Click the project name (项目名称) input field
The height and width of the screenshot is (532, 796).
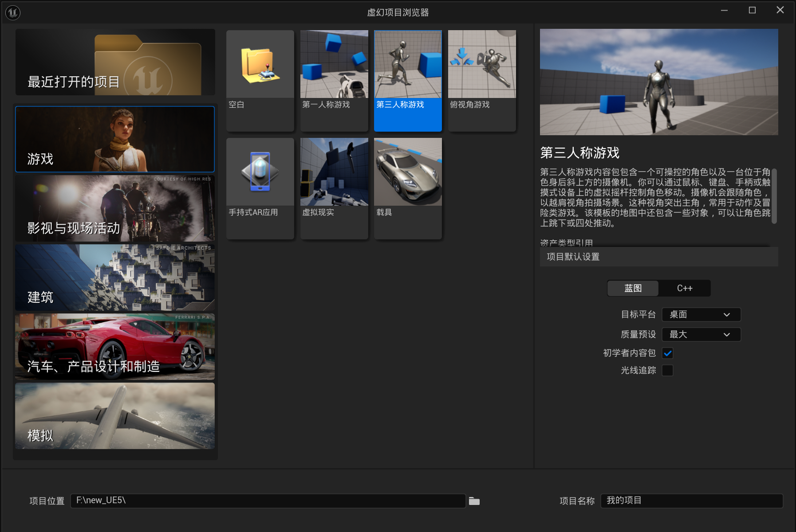click(691, 501)
